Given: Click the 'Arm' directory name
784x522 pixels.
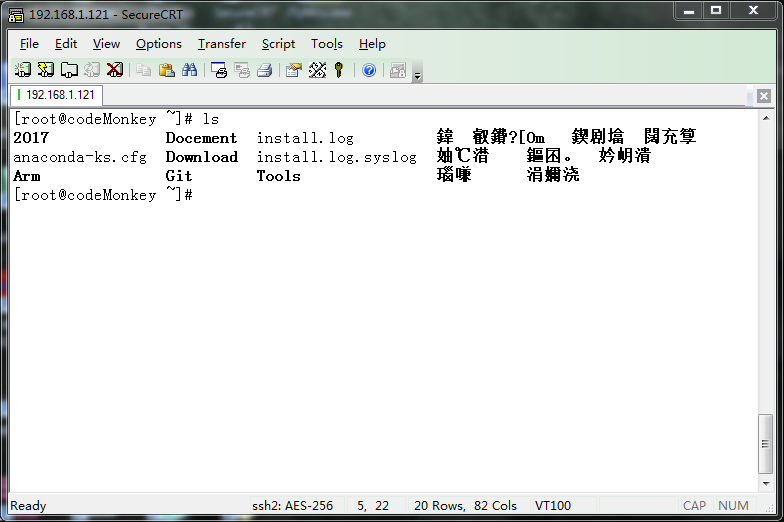Looking at the screenshot, I should coord(26,176).
